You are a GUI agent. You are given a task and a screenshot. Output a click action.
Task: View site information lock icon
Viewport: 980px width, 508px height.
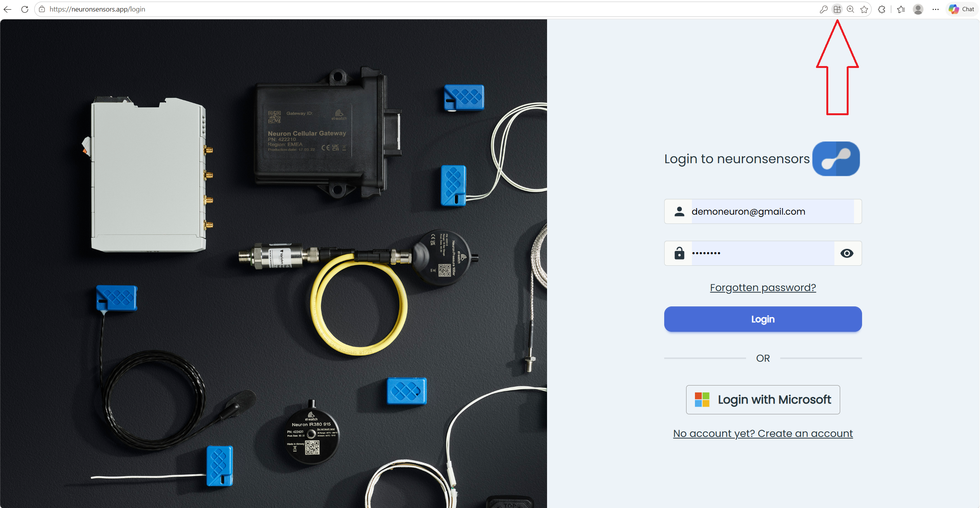point(42,9)
